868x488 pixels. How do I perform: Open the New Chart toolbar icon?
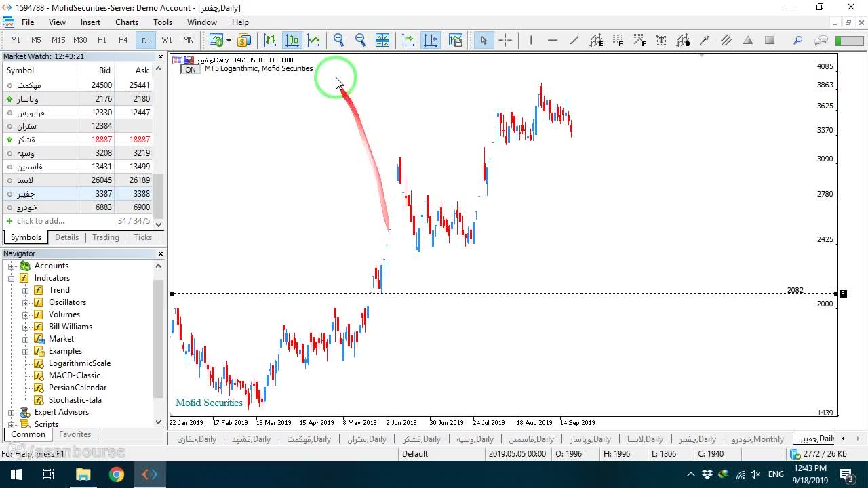click(216, 40)
